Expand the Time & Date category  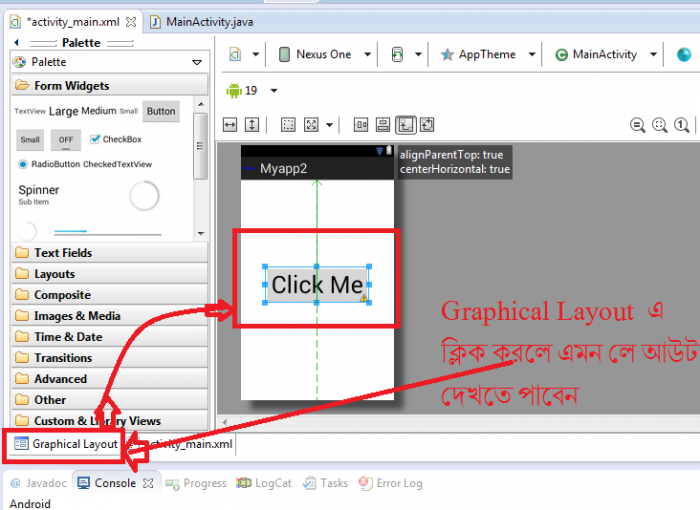pos(110,337)
